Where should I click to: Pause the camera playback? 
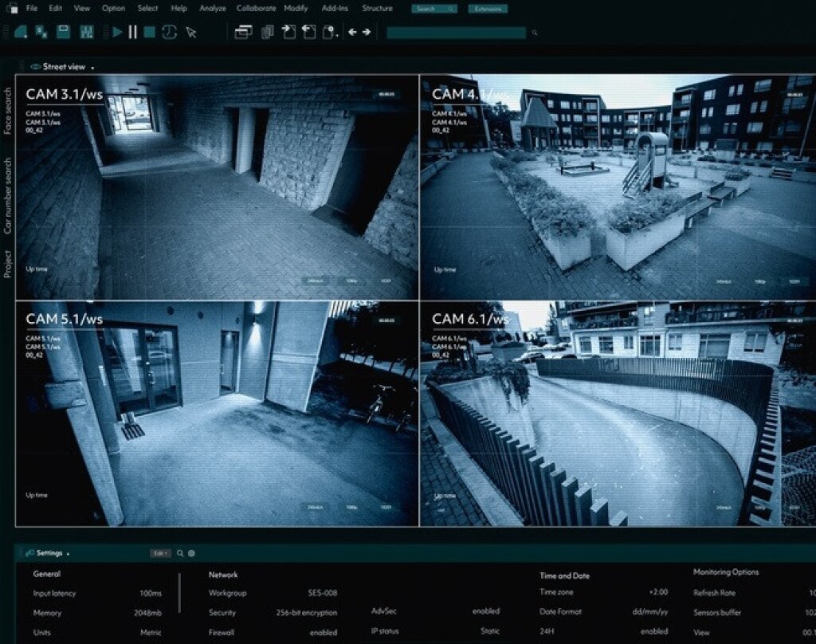133,33
